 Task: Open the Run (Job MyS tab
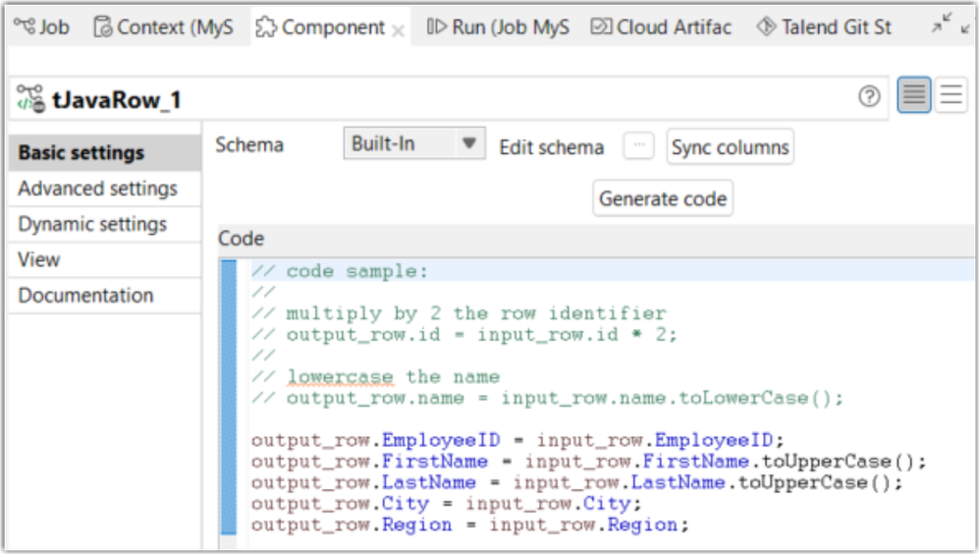coord(498,27)
